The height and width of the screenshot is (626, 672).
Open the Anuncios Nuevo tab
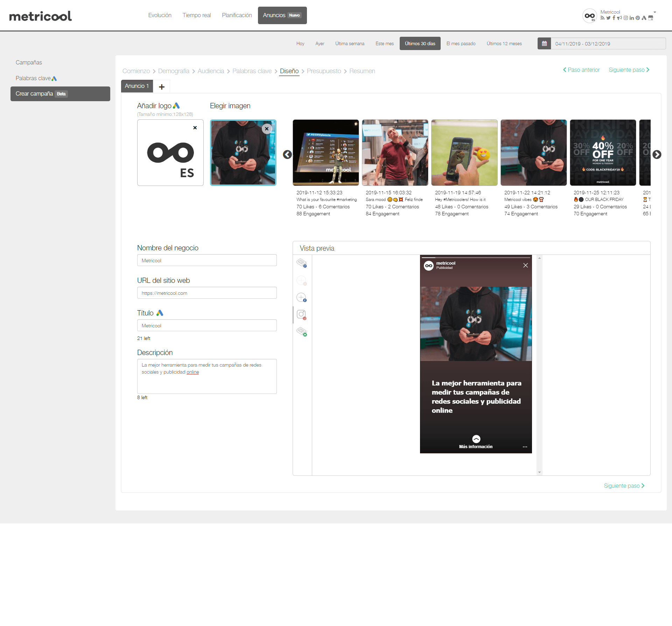(x=282, y=15)
